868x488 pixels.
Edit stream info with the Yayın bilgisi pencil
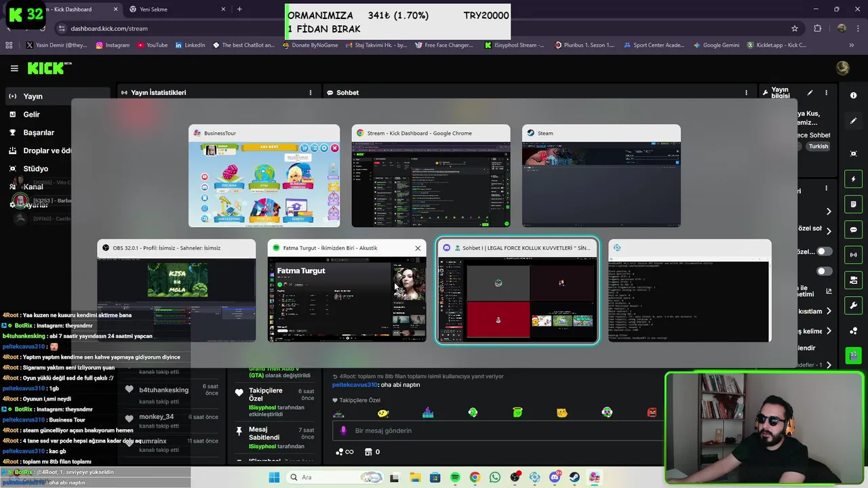click(x=810, y=93)
